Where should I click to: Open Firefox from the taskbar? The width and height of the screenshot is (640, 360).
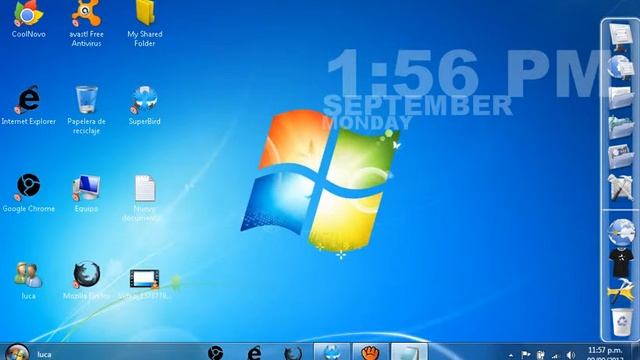point(293,353)
